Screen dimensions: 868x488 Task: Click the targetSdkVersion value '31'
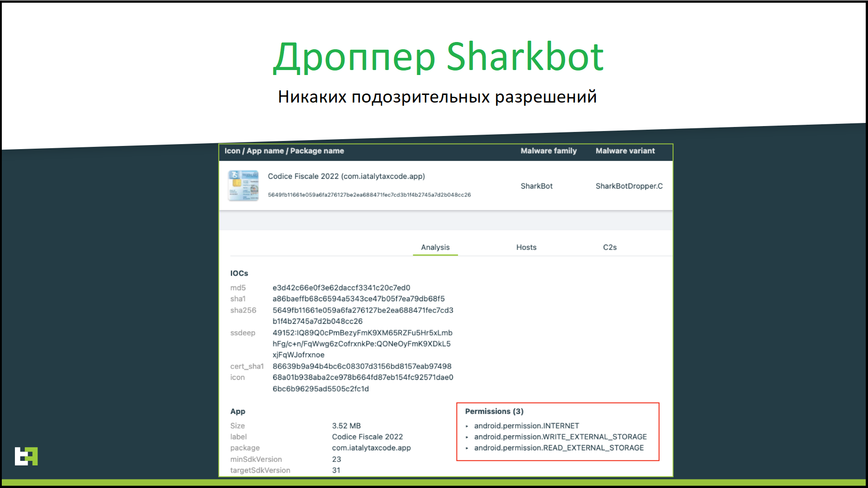click(336, 470)
